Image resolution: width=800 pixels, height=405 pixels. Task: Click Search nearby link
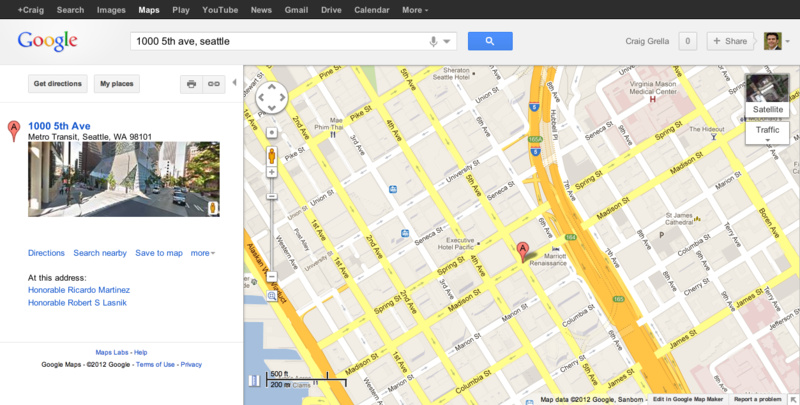click(100, 253)
